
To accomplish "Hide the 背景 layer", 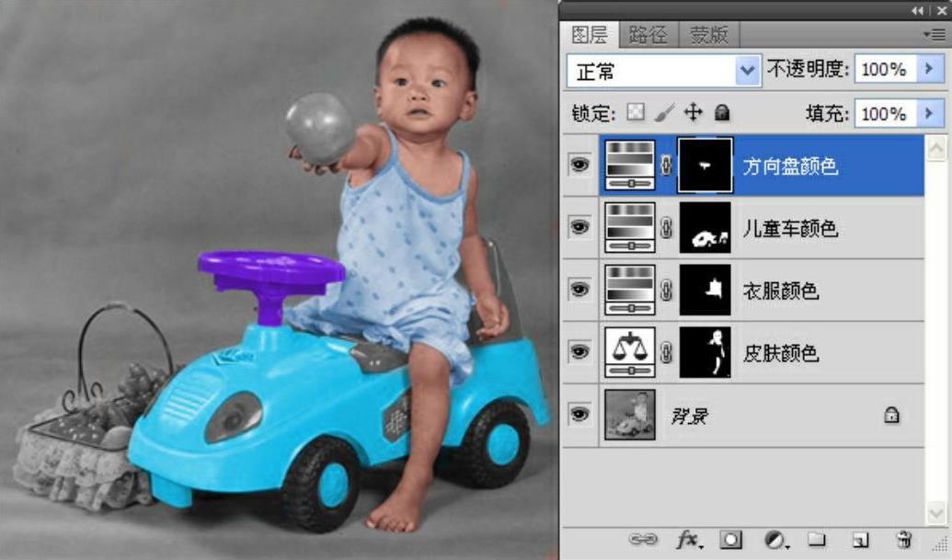I will [x=579, y=415].
